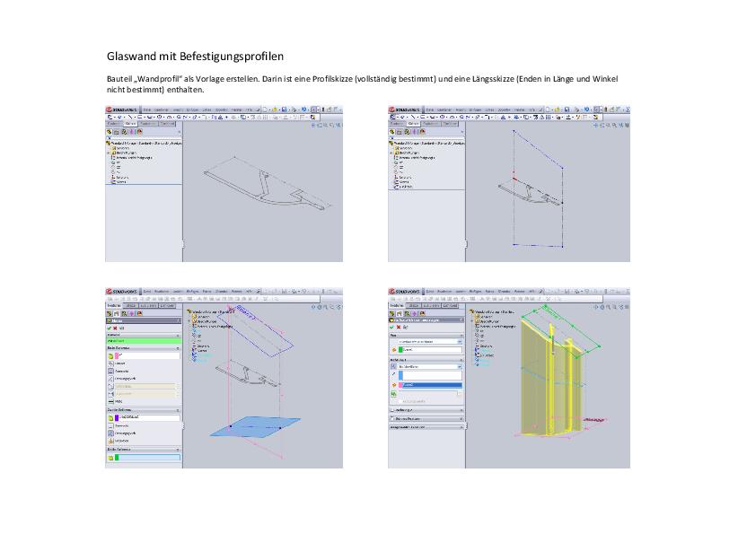Collapse Dritte Referenz section in Ebene dialog

178,449
